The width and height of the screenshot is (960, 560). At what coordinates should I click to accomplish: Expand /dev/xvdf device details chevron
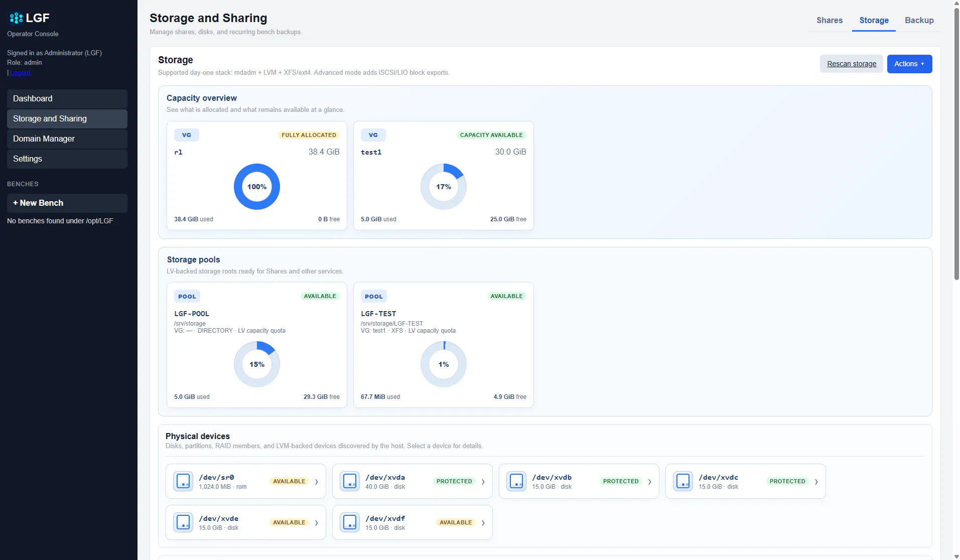483,523
